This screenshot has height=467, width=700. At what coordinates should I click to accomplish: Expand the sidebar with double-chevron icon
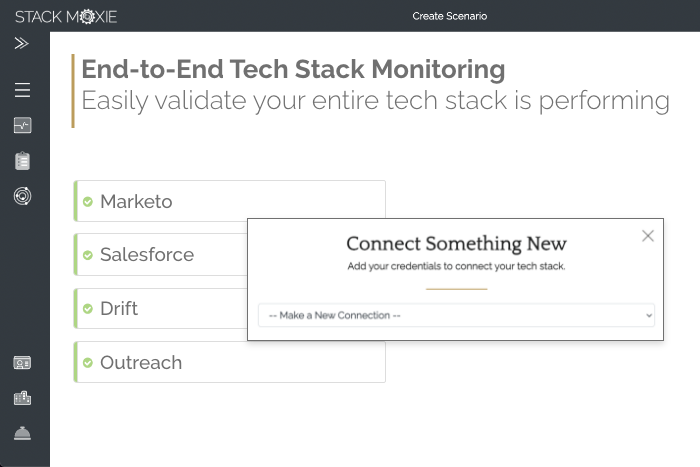(22, 44)
